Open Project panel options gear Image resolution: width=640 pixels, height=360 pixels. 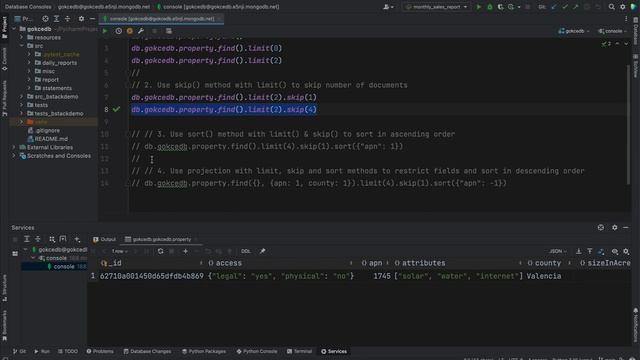81,19
